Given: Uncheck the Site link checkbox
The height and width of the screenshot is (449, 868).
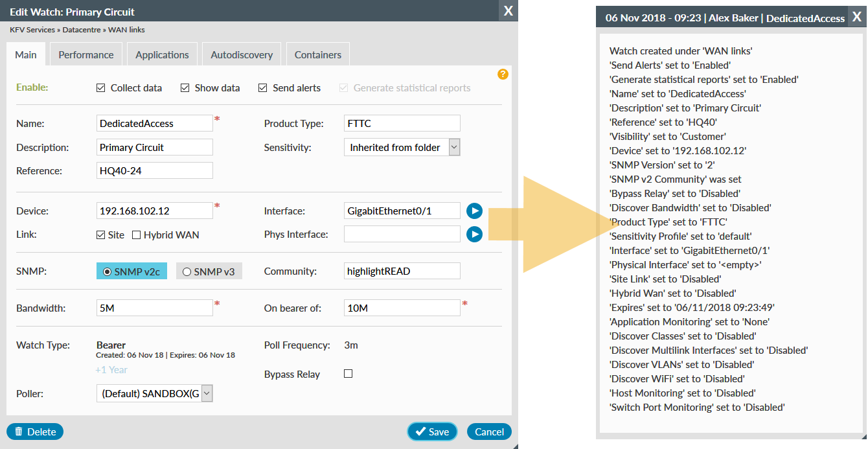Looking at the screenshot, I should 100,235.
